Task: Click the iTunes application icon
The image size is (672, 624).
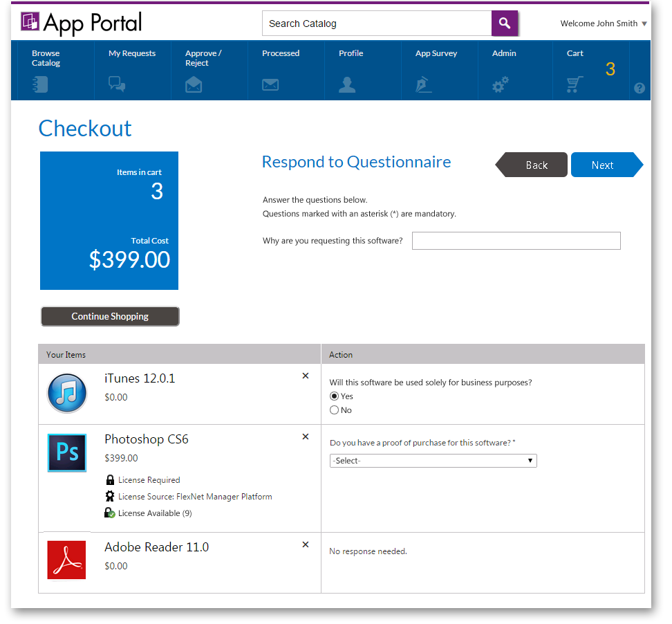Action: pyautogui.click(x=66, y=392)
